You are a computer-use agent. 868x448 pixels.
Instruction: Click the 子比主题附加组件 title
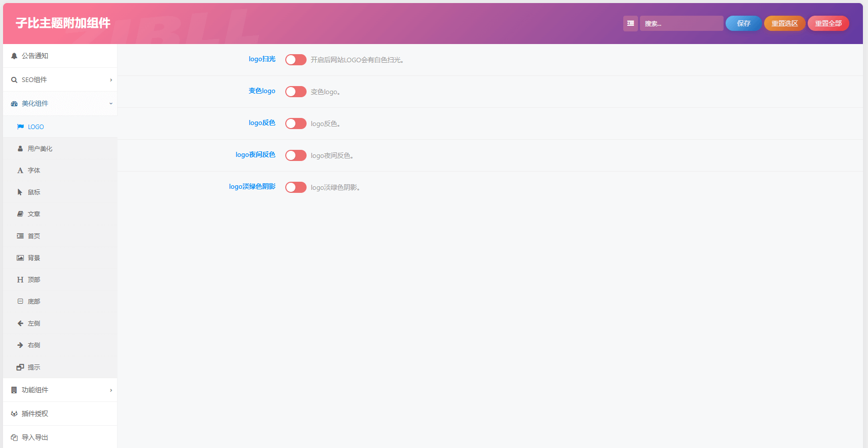pos(63,23)
